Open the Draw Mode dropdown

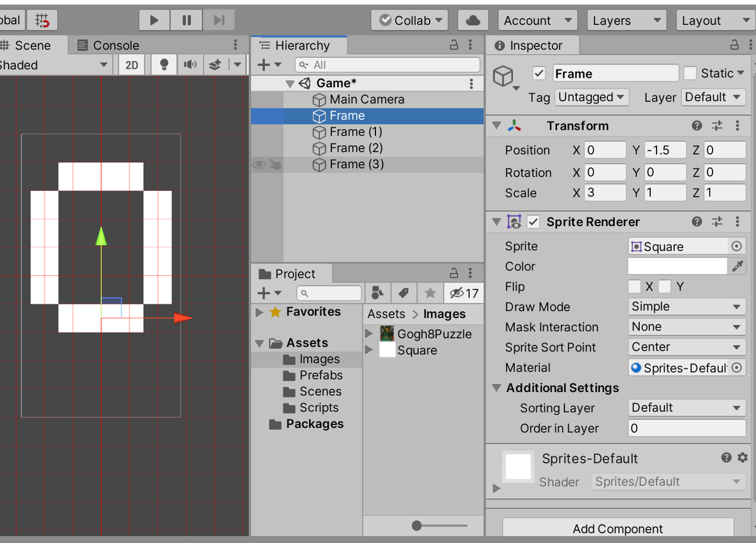click(x=686, y=307)
